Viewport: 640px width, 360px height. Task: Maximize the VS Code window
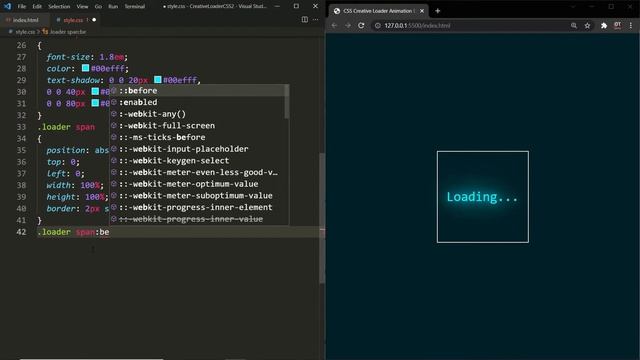tap(296, 6)
